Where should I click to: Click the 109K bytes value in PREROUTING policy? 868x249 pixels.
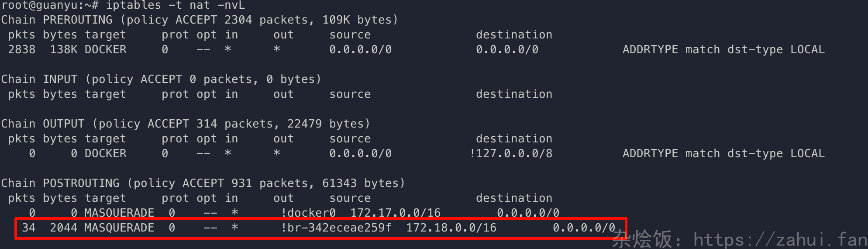(336, 20)
